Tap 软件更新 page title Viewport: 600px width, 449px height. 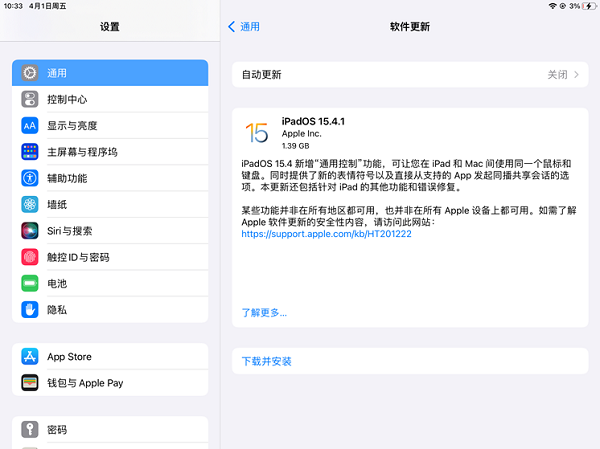(410, 26)
